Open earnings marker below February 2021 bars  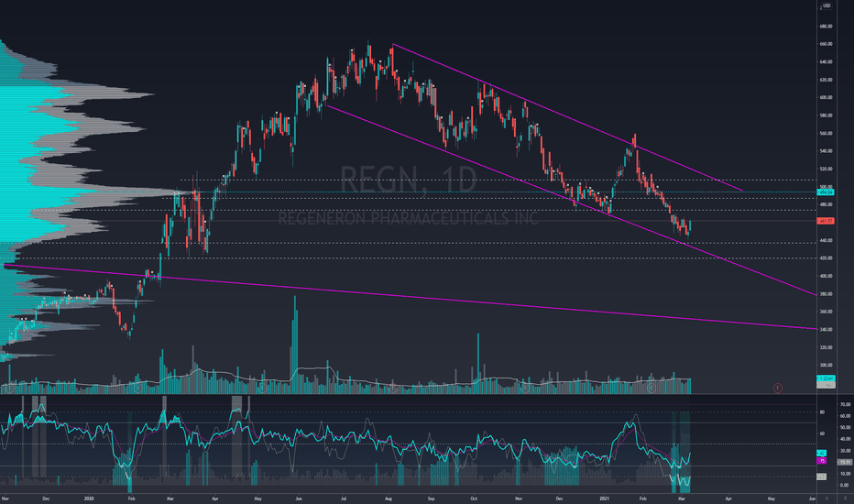point(651,388)
